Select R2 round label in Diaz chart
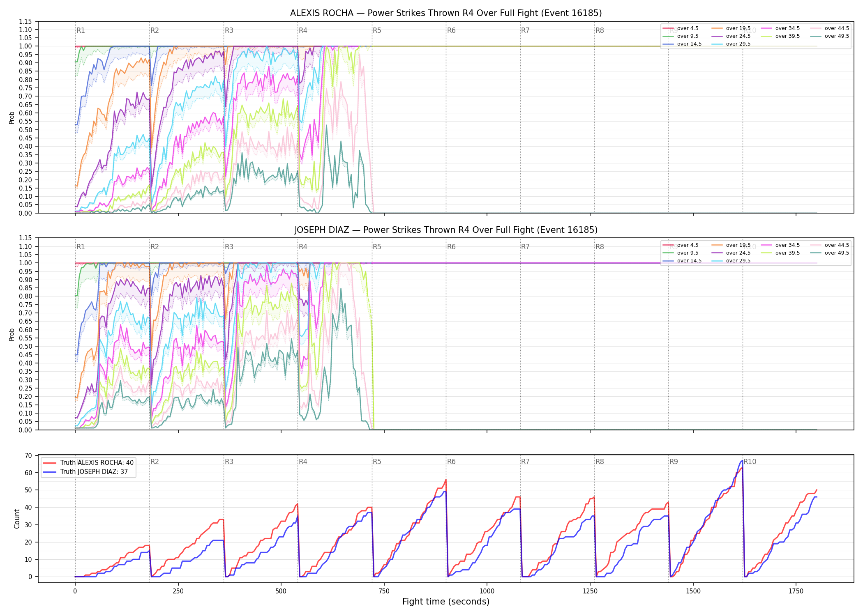This screenshot has height=616, width=863. coord(155,247)
